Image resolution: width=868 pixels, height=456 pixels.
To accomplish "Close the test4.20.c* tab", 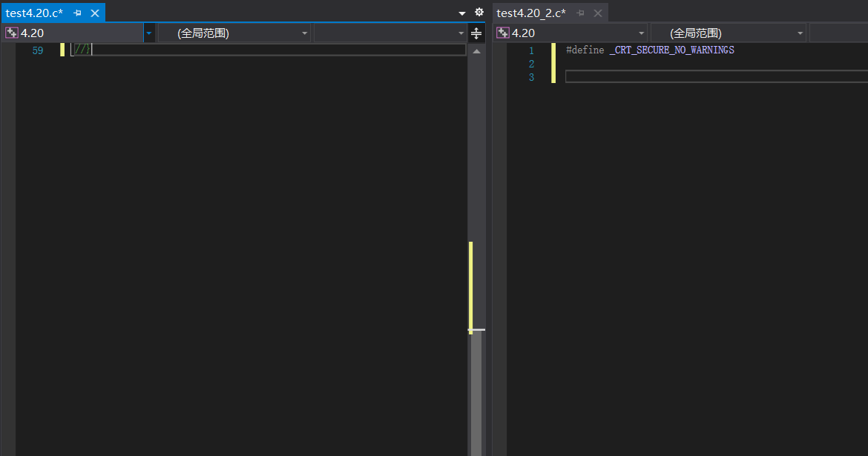I will tap(95, 13).
